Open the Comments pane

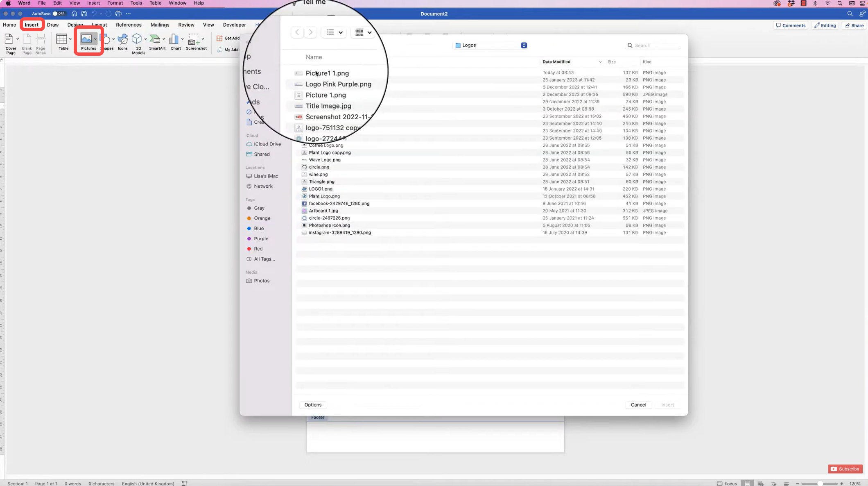coord(791,25)
